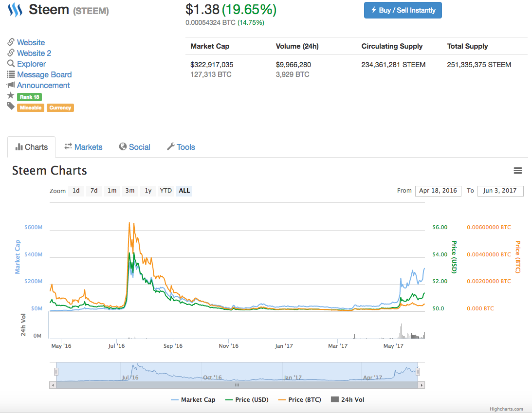Open the Explorer link
The image size is (532, 413).
point(31,64)
